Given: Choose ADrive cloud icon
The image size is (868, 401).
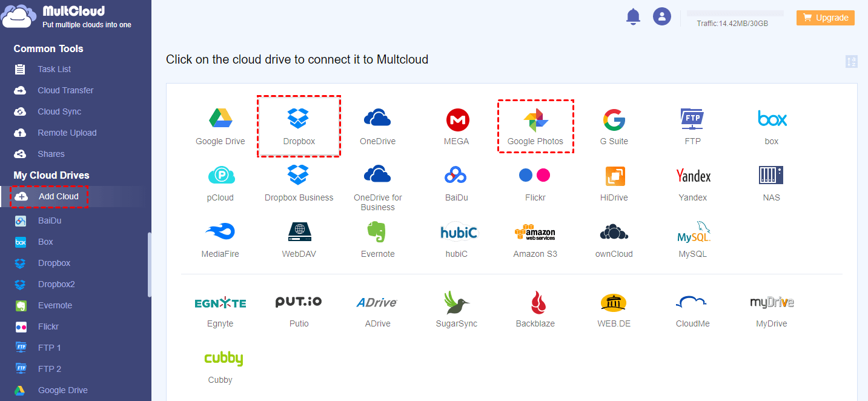Looking at the screenshot, I should [377, 302].
